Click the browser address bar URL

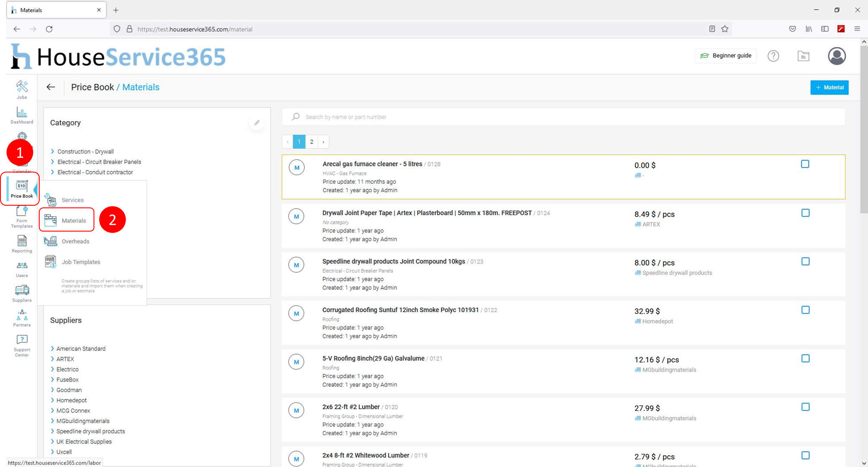(x=195, y=29)
